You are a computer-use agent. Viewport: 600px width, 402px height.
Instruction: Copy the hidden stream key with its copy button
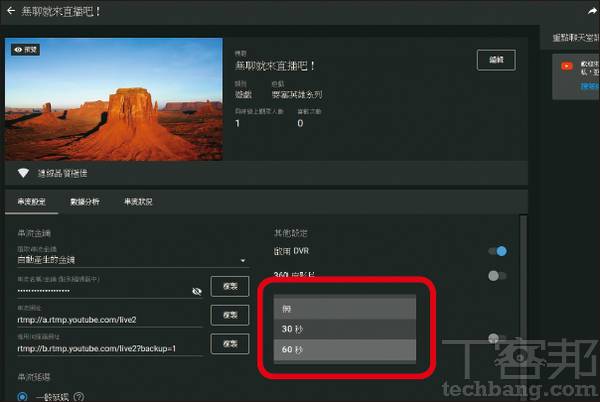230,286
